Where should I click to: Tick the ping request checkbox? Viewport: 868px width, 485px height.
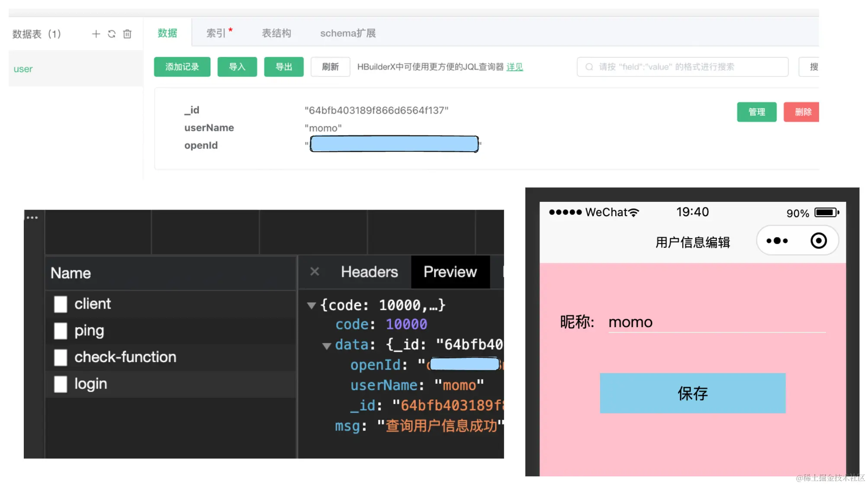point(61,331)
